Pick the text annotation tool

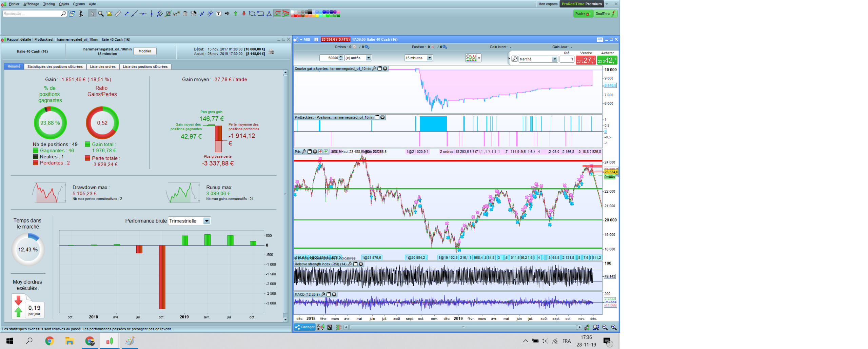(219, 14)
